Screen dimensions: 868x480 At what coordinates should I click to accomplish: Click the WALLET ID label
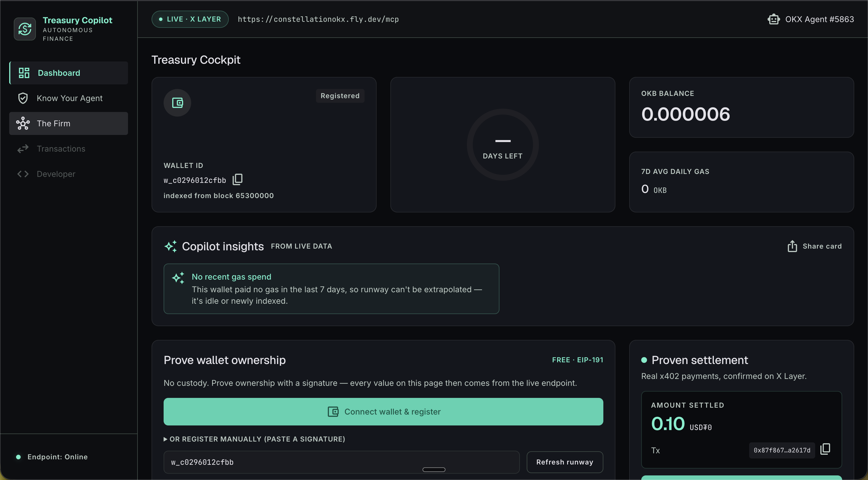pyautogui.click(x=183, y=166)
